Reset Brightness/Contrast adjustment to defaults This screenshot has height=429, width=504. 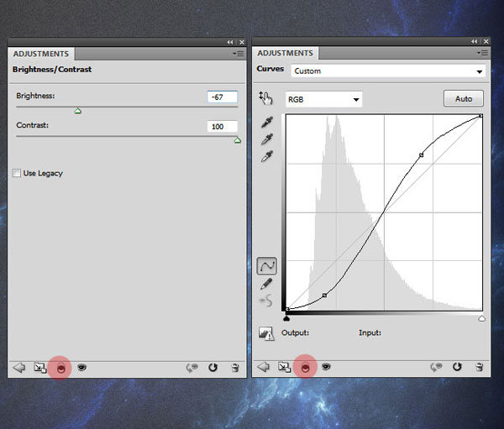click(x=213, y=368)
